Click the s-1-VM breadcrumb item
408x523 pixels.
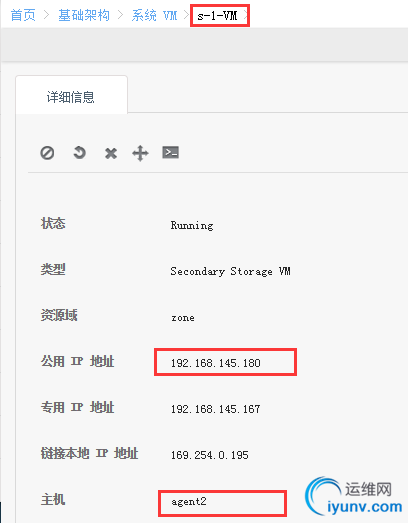point(217,16)
